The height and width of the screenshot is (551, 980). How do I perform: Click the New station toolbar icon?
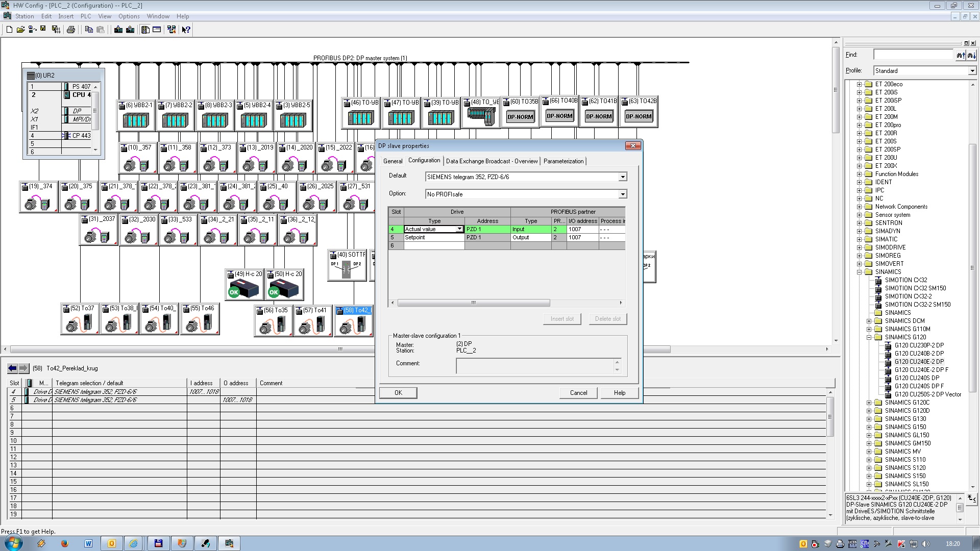[9, 30]
